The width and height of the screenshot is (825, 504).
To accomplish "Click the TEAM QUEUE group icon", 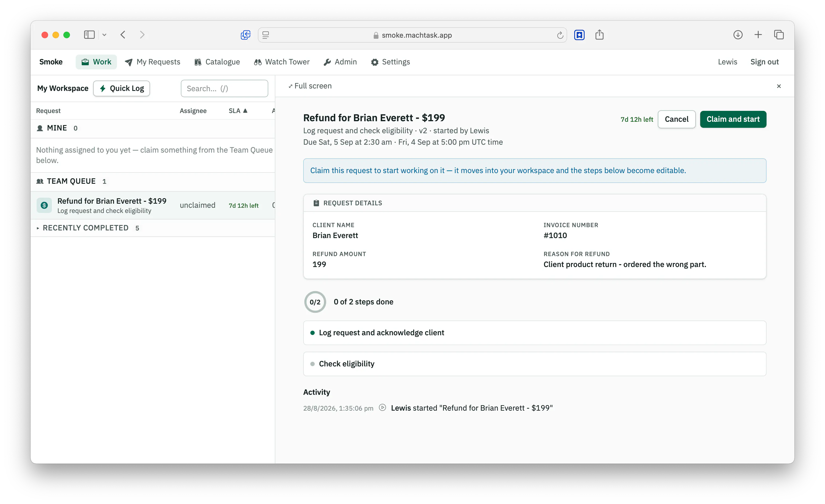I will (40, 181).
